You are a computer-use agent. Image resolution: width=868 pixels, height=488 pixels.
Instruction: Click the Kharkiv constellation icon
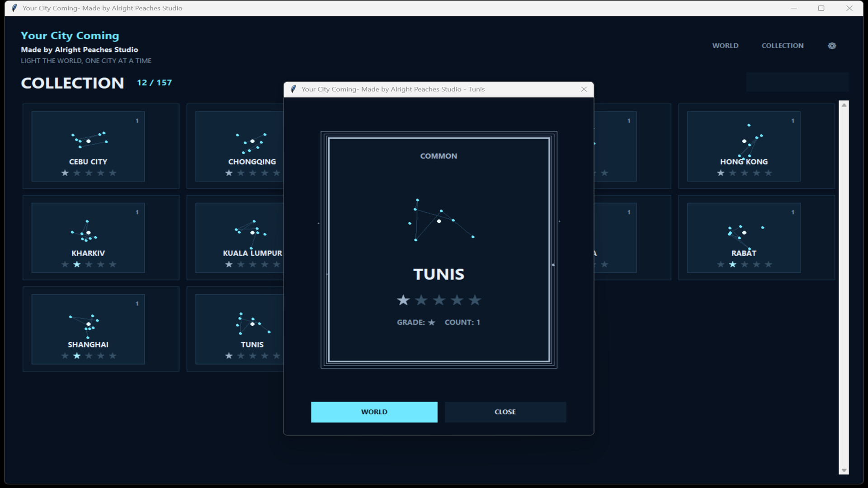pos(84,231)
